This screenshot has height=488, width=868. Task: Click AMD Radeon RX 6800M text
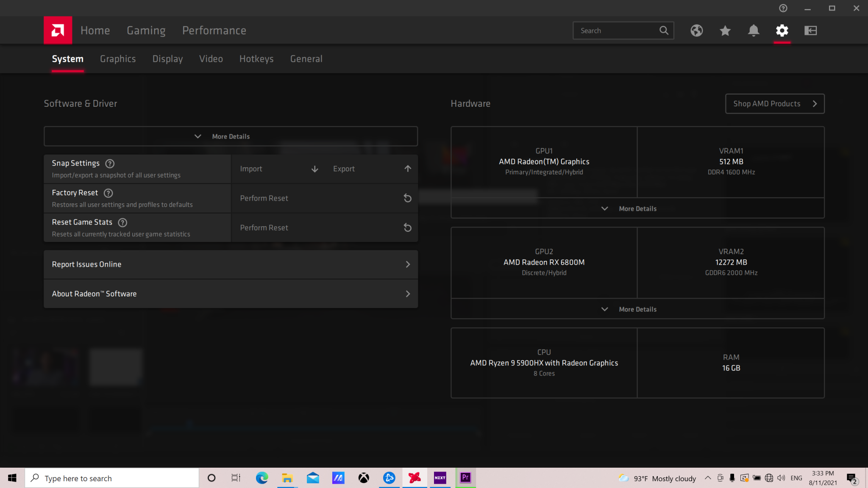(544, 262)
